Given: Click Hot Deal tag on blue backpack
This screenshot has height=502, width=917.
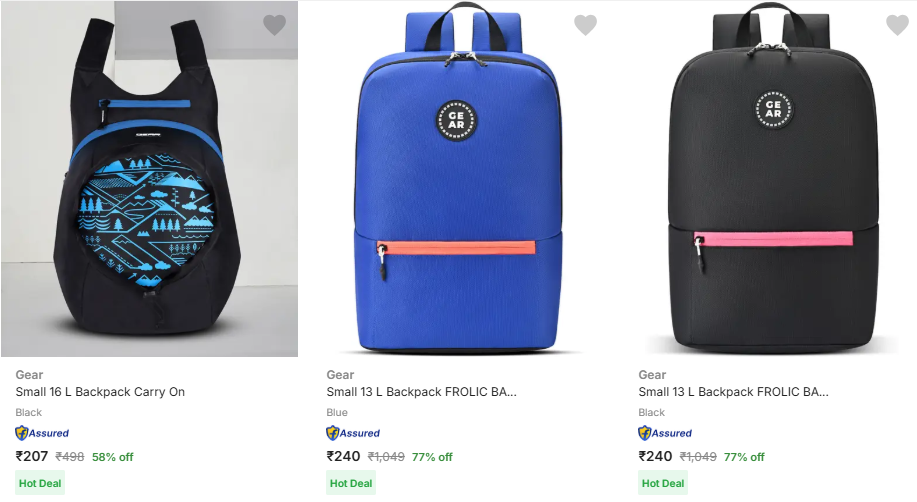Looking at the screenshot, I should (x=351, y=483).
